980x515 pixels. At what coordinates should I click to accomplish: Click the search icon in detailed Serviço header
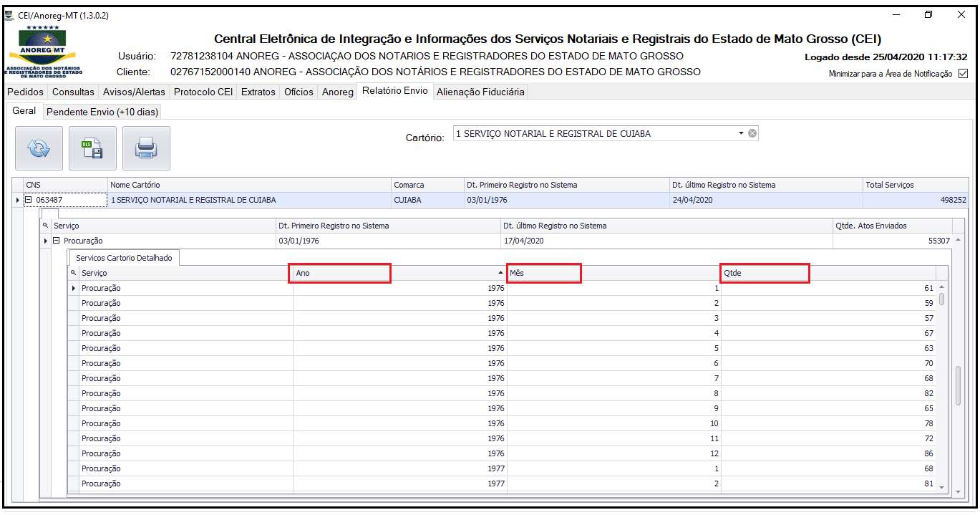(73, 273)
